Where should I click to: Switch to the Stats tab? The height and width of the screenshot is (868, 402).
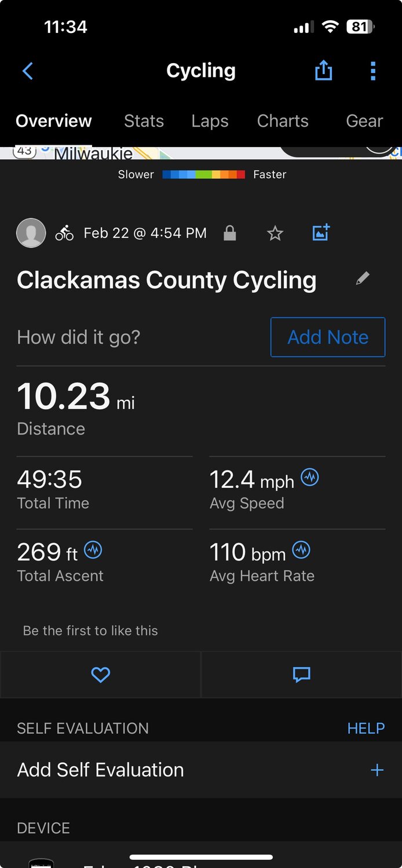144,121
